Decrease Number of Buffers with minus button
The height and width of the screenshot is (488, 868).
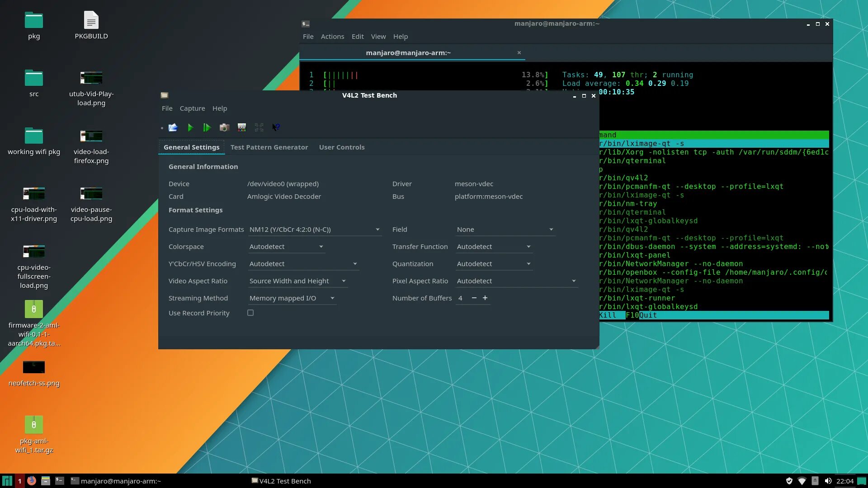pyautogui.click(x=474, y=298)
